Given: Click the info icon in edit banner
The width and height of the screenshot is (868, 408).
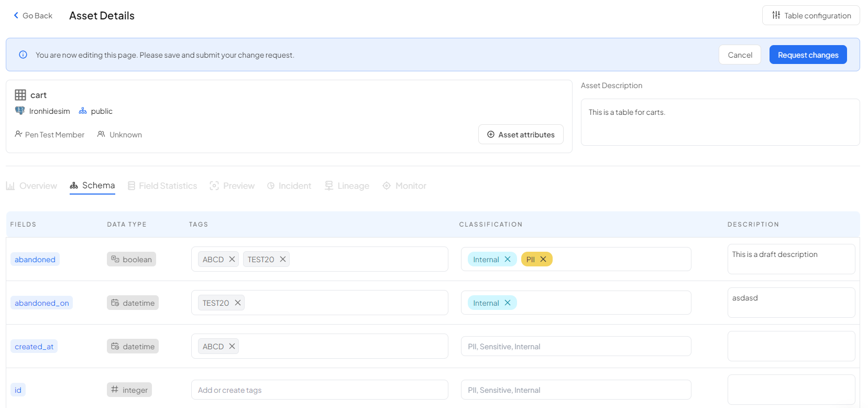Looking at the screenshot, I should (x=23, y=55).
